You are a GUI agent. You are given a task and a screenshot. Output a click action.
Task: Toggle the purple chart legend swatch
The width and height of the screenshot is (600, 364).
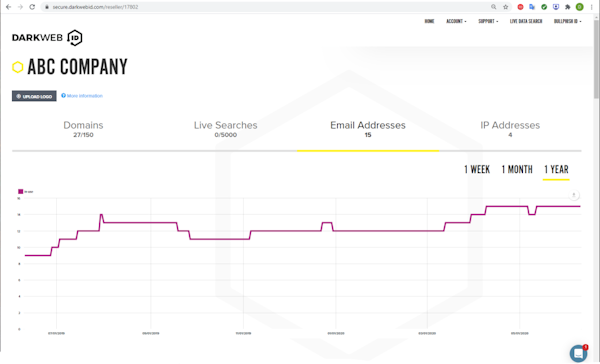click(x=21, y=191)
